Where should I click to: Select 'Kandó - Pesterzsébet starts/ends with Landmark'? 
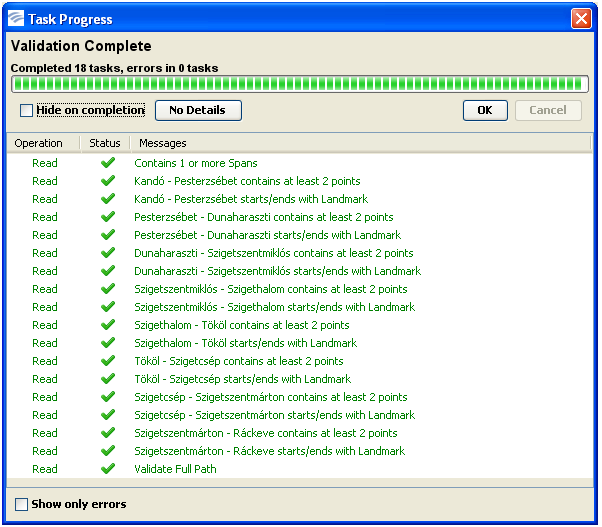(x=251, y=199)
